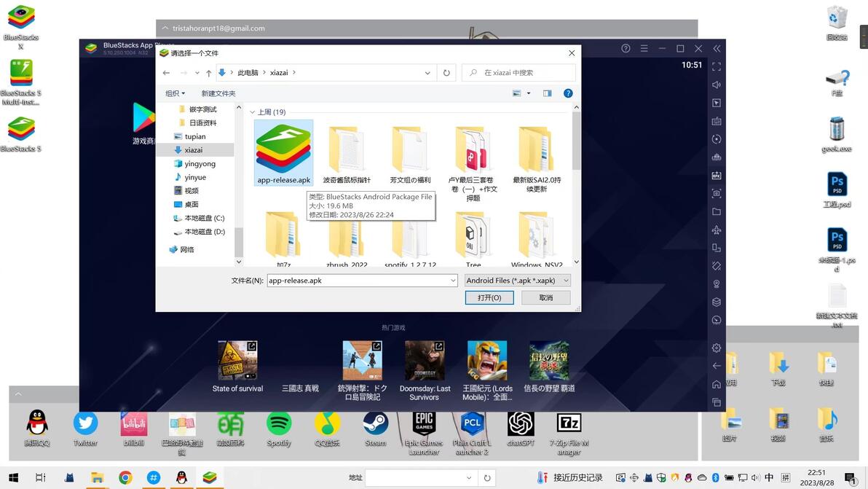Viewport: 868px width, 489px height.
Task: Open BlueStacks media folder icon
Action: point(717,211)
